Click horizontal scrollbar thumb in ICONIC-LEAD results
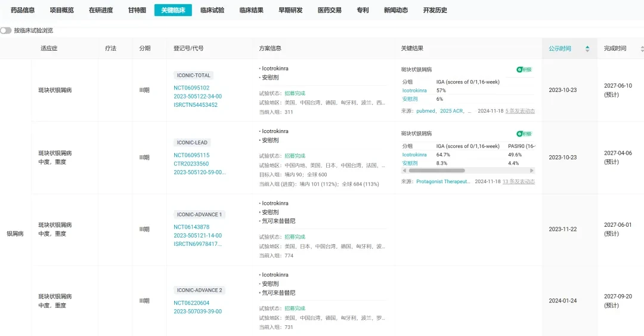Viewport: 644px width, 336px height. [x=436, y=170]
